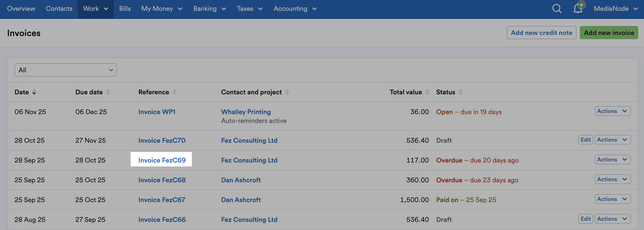Screen dimensions: 644x230
Task: Open the All invoices filter dropdown
Action: point(65,70)
